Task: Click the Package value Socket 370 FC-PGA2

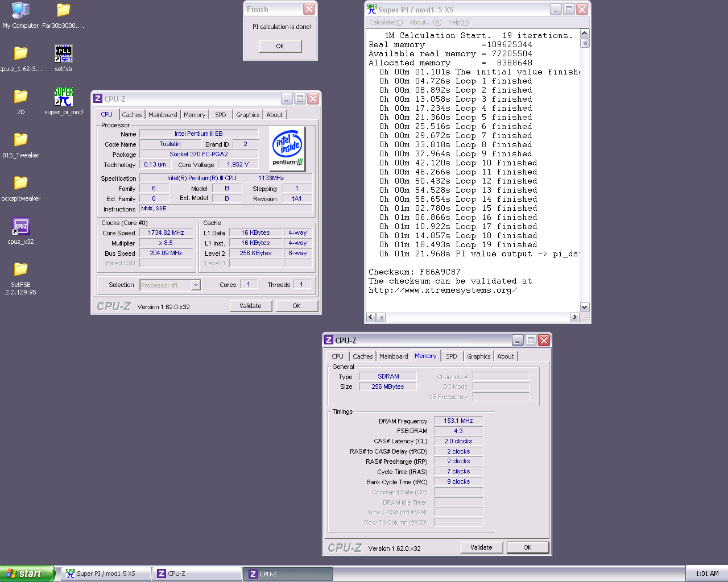Action: [x=198, y=154]
